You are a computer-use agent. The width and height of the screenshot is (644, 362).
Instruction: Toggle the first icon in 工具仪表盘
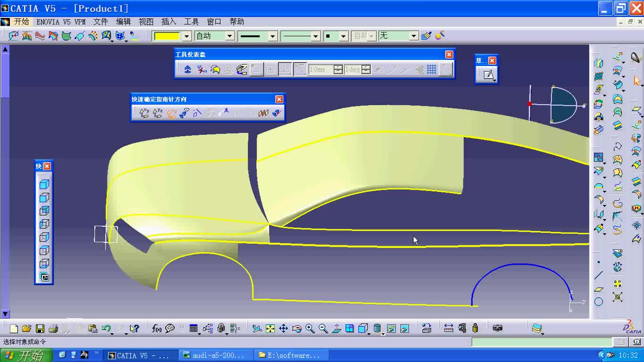pos(188,69)
